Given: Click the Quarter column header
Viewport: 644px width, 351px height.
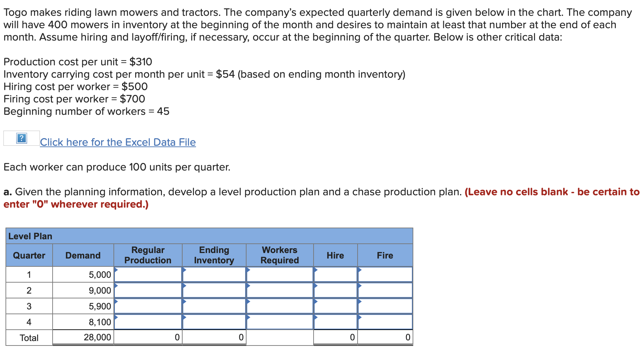Looking at the screenshot, I should pyautogui.click(x=29, y=255).
